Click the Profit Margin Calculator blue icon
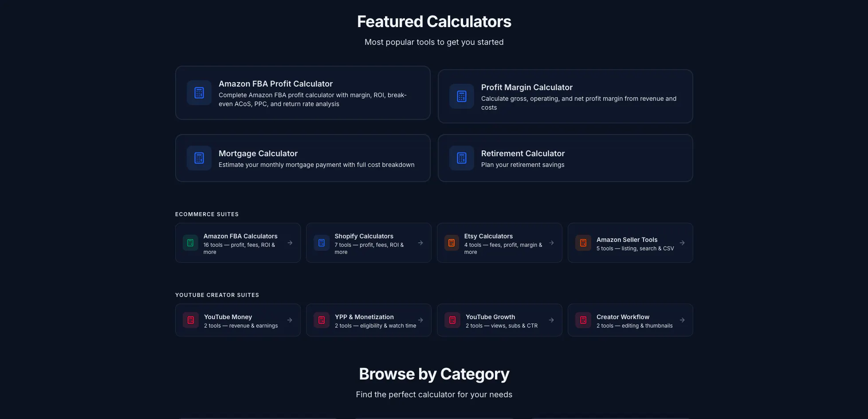This screenshot has height=419, width=868. pos(462,96)
